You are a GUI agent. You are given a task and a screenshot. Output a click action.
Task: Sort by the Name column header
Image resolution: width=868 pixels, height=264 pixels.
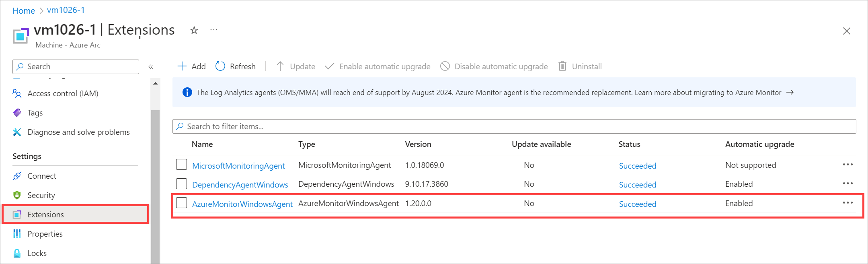202,144
